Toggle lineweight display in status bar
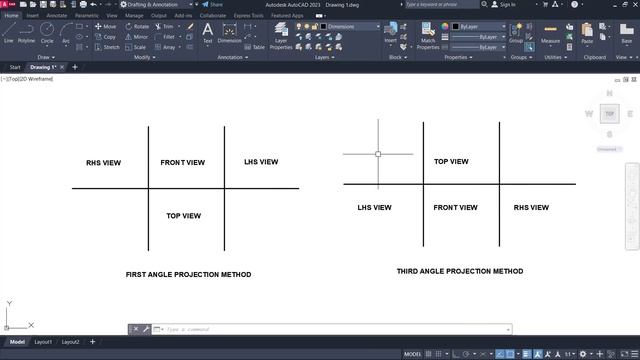 (527, 354)
